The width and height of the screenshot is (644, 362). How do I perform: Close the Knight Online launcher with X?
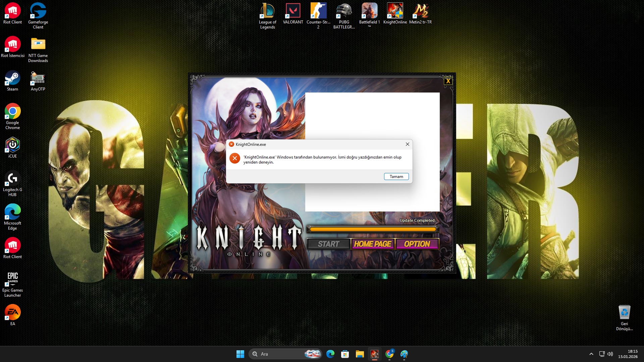tap(448, 81)
